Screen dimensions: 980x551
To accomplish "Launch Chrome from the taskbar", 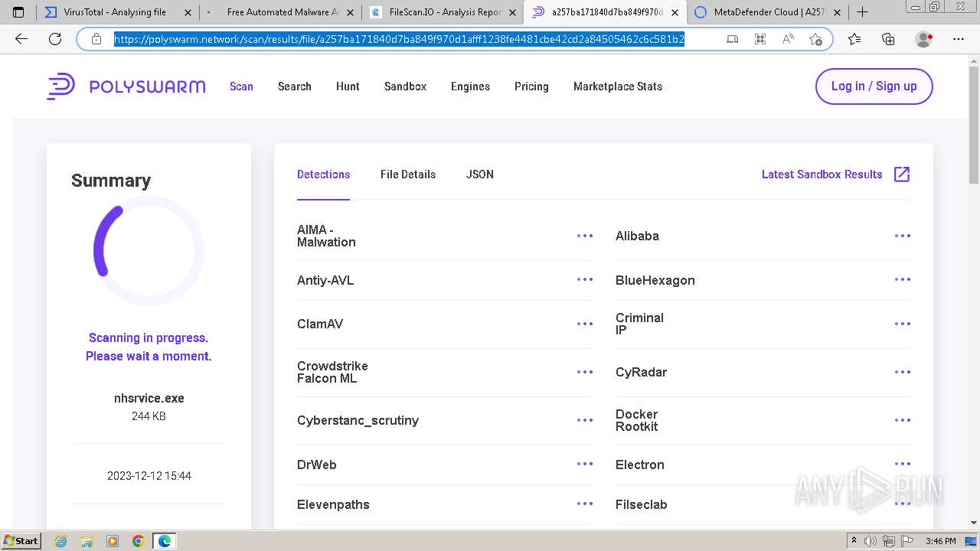I will (139, 541).
